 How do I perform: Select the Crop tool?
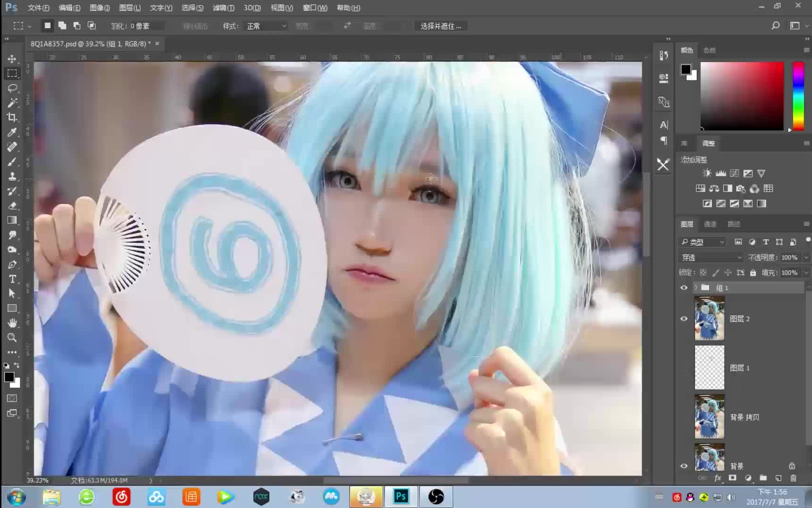pyautogui.click(x=12, y=117)
